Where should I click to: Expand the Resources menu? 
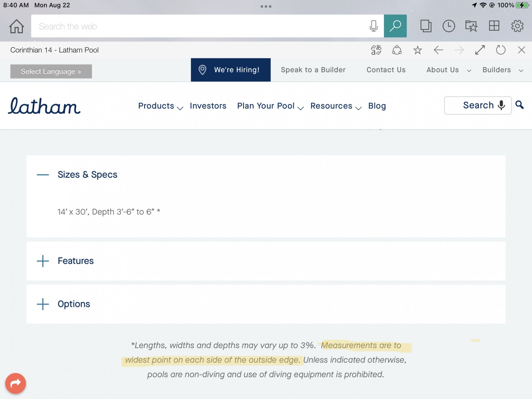336,106
